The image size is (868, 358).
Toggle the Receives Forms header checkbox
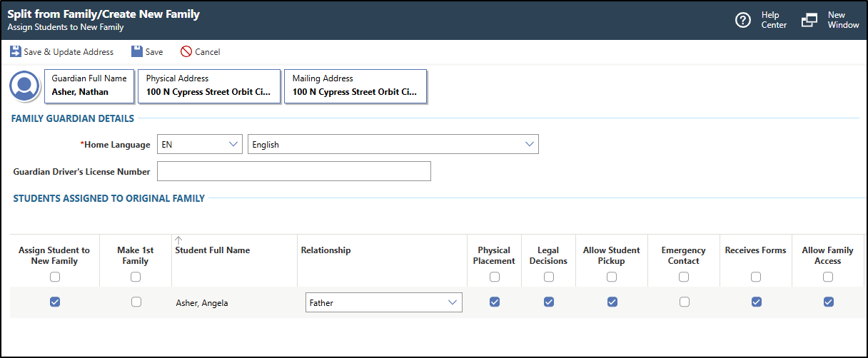pos(756,277)
